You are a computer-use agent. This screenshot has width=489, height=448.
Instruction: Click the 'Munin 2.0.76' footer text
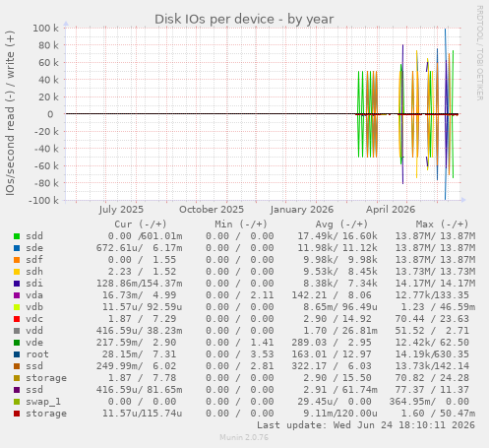point(244,437)
